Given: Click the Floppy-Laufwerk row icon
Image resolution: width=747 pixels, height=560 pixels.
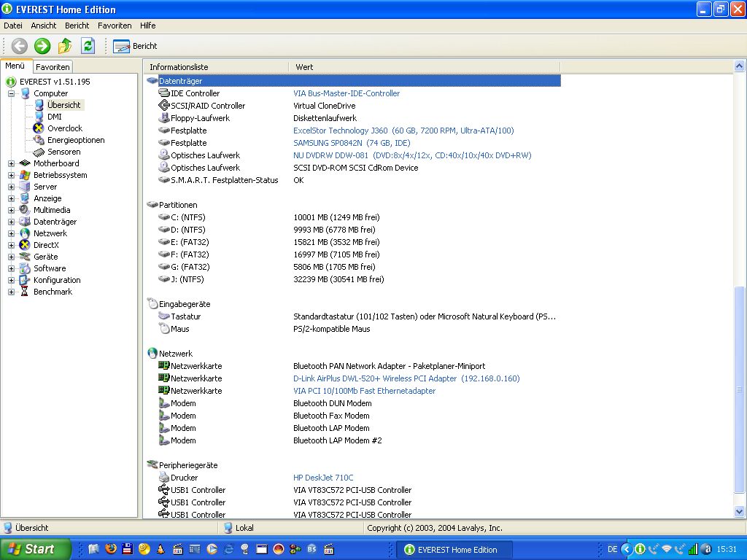Looking at the screenshot, I should pyautogui.click(x=164, y=117).
